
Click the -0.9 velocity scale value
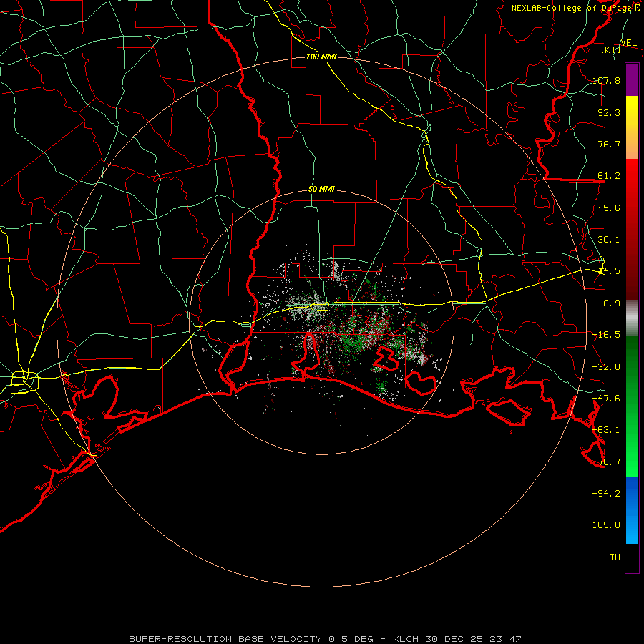pyautogui.click(x=609, y=303)
